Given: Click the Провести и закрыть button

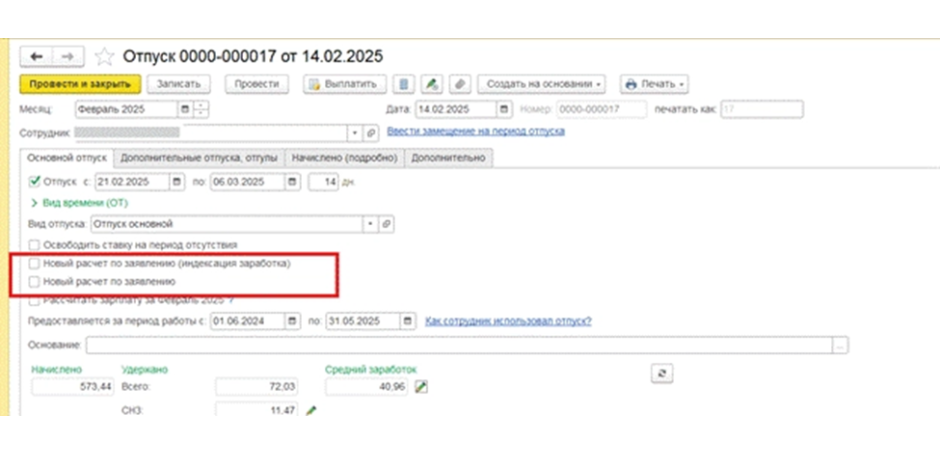Looking at the screenshot, I should tap(80, 84).
